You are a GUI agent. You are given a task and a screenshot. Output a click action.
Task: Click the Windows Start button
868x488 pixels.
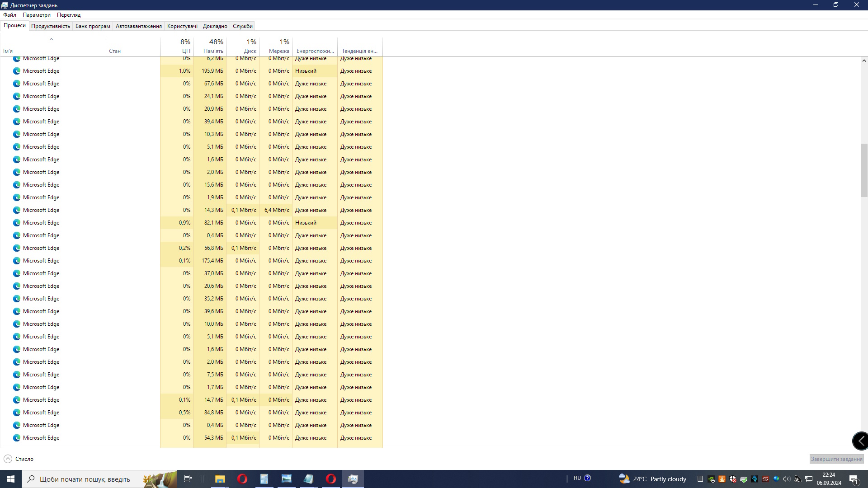tap(11, 479)
